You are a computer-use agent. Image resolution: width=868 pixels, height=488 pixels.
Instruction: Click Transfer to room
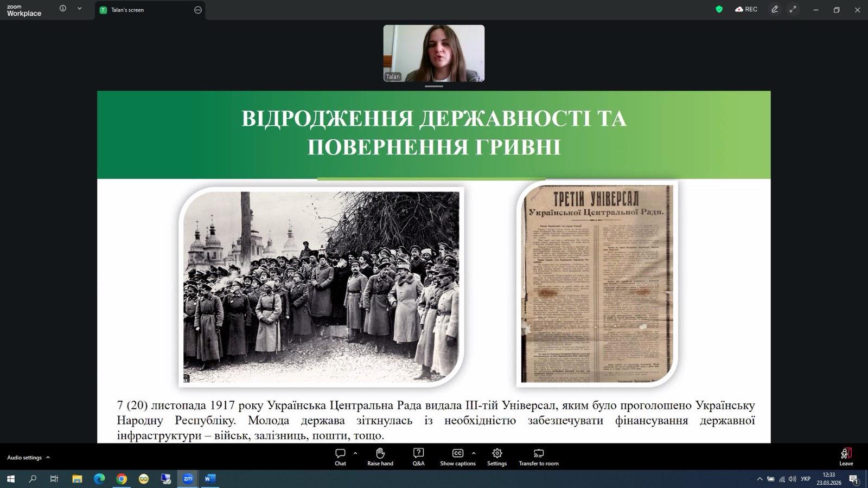538,457
